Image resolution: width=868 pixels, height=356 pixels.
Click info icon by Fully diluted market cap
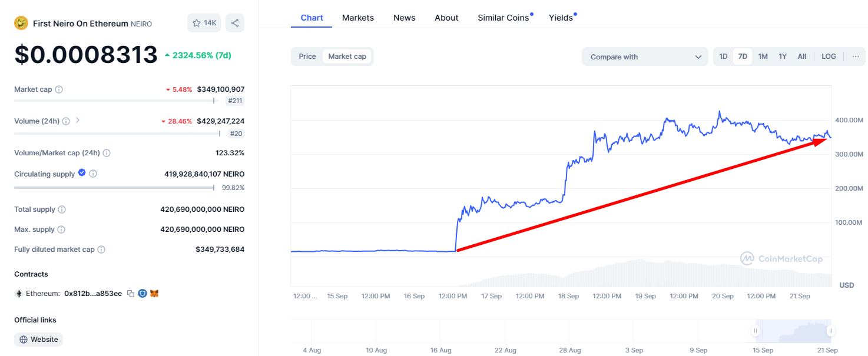(x=101, y=249)
